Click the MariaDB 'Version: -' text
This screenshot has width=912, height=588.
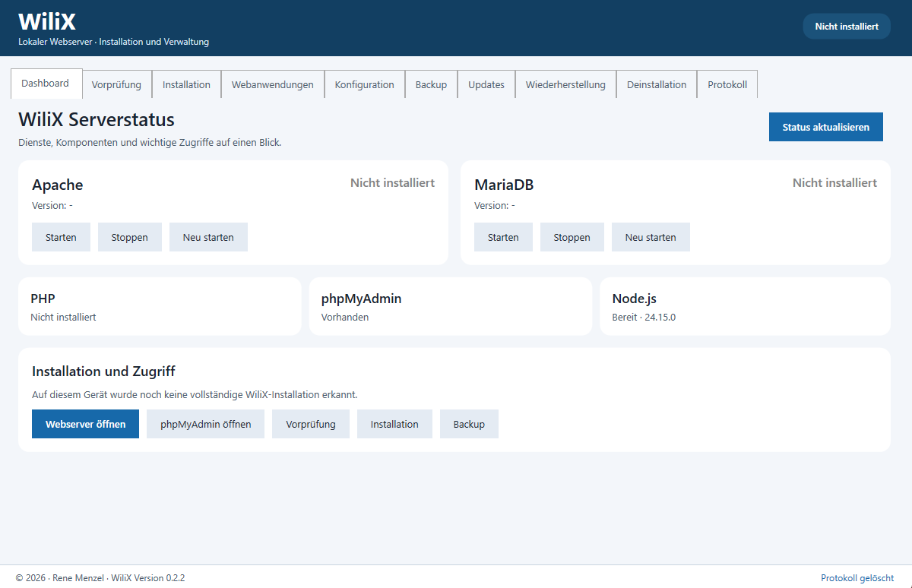[x=495, y=205]
